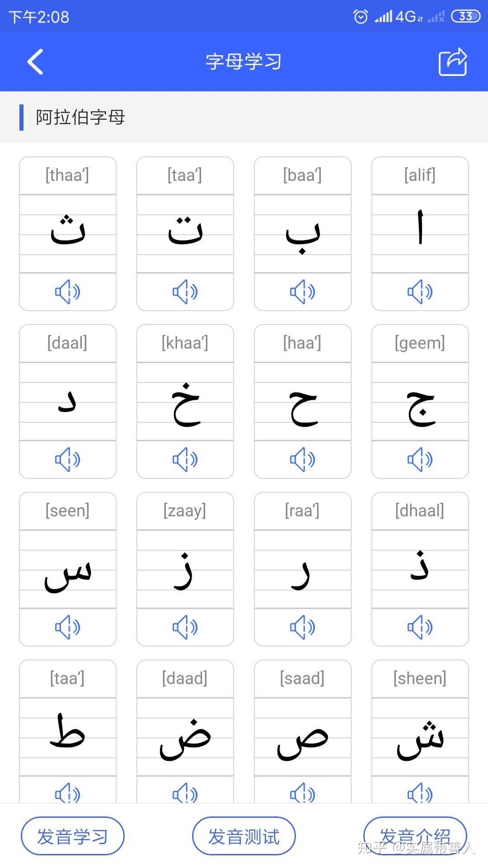
Task: Play khaa' letter audio
Action: (x=185, y=459)
